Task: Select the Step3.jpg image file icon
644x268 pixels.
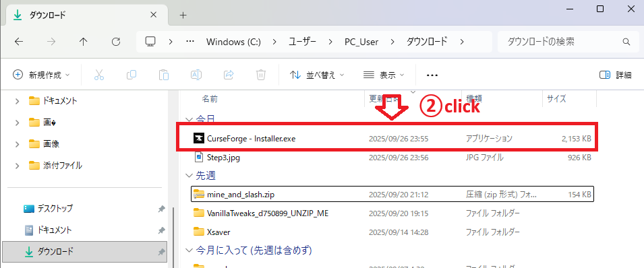Action: 199,158
